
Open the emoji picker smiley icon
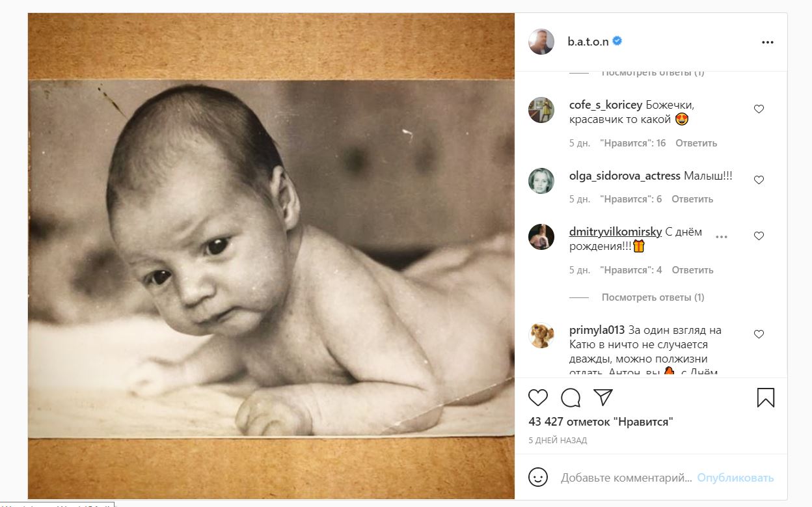(538, 477)
